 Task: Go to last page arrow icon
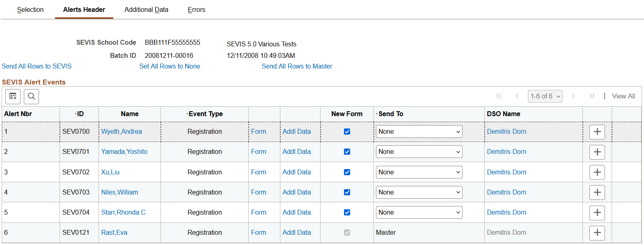[591, 96]
